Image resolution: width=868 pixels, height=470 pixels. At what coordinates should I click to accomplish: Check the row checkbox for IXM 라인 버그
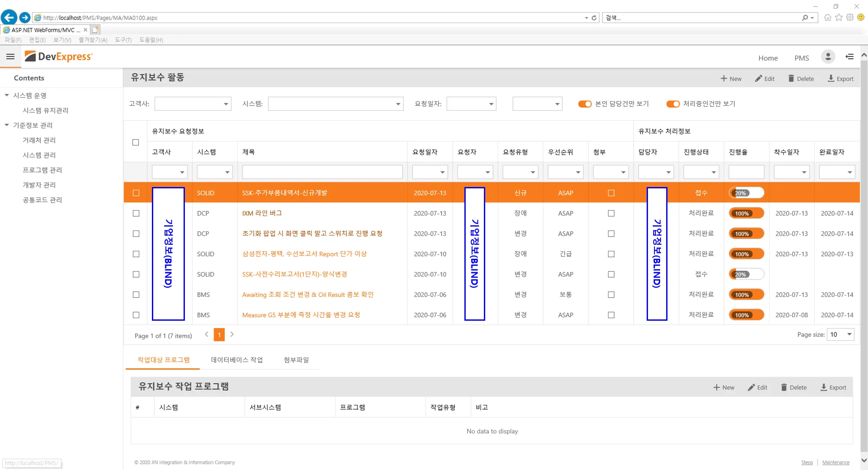pos(136,213)
